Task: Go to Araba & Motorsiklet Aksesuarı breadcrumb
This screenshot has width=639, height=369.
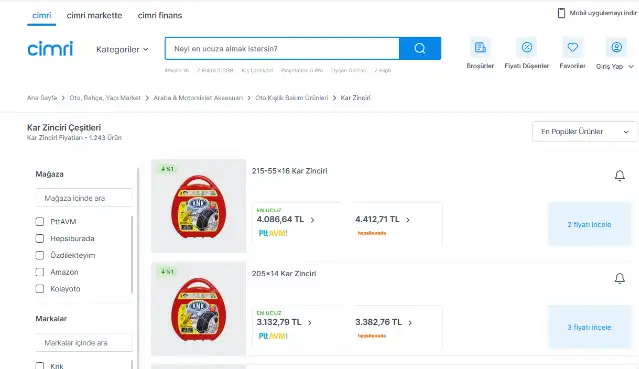Action: (198, 98)
